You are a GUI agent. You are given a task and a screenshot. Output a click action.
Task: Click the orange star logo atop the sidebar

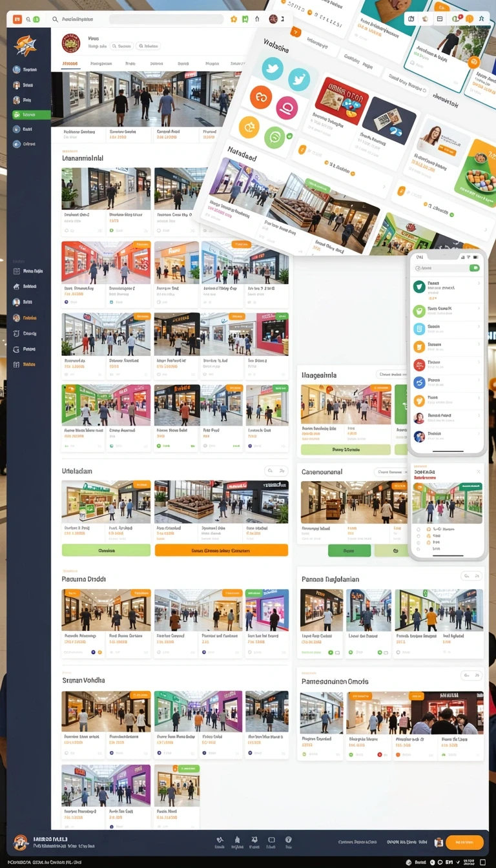25,45
